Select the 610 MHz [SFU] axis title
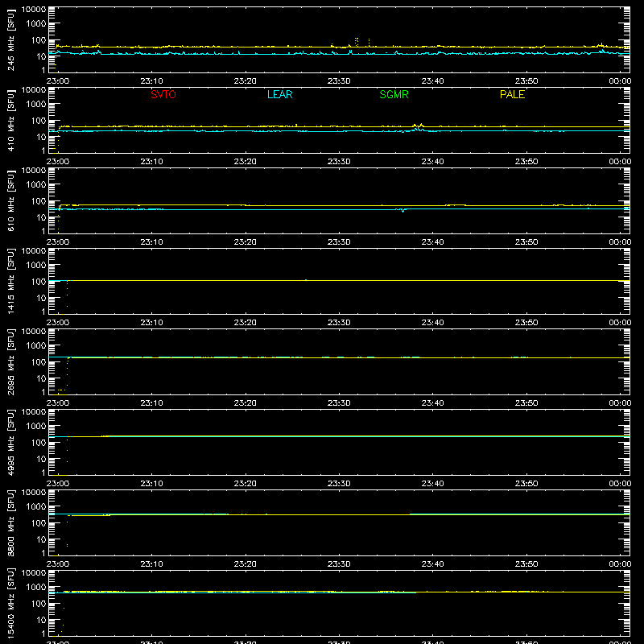The width and height of the screenshot is (644, 644). click(x=10, y=200)
